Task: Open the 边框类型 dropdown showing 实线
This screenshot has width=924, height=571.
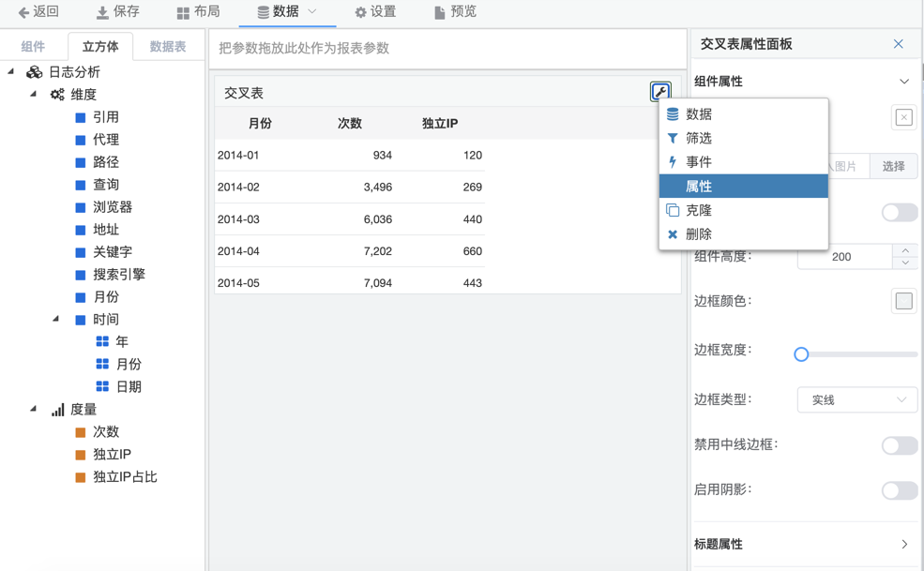Action: [857, 400]
